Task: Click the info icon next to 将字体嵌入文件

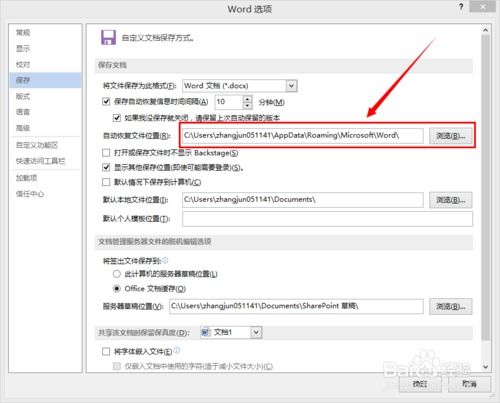Action: tap(177, 350)
